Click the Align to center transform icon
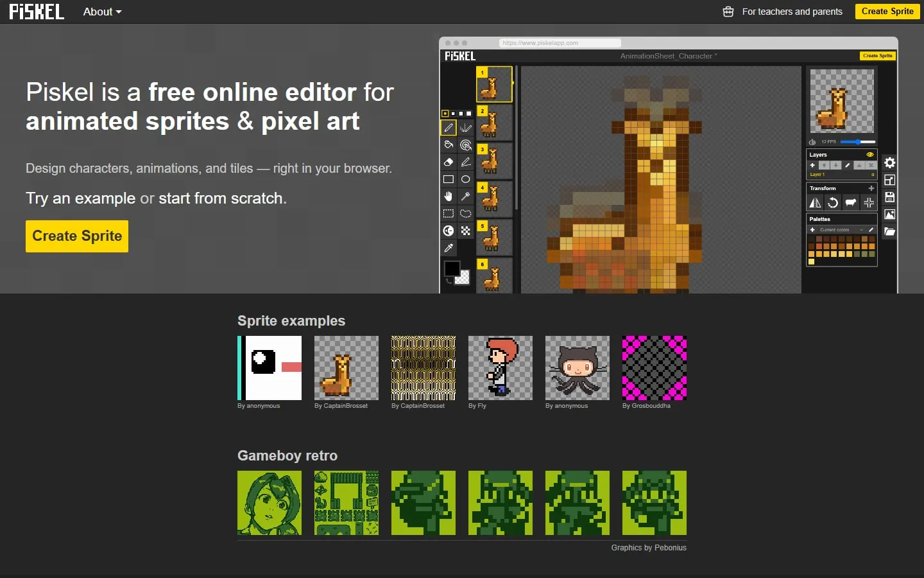The image size is (924, 578). click(x=869, y=203)
